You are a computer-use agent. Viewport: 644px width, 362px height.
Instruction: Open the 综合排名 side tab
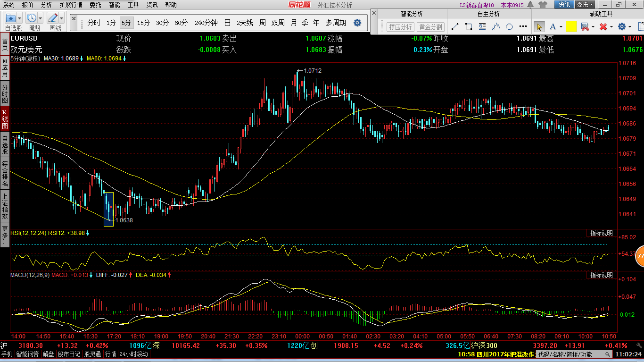5,173
